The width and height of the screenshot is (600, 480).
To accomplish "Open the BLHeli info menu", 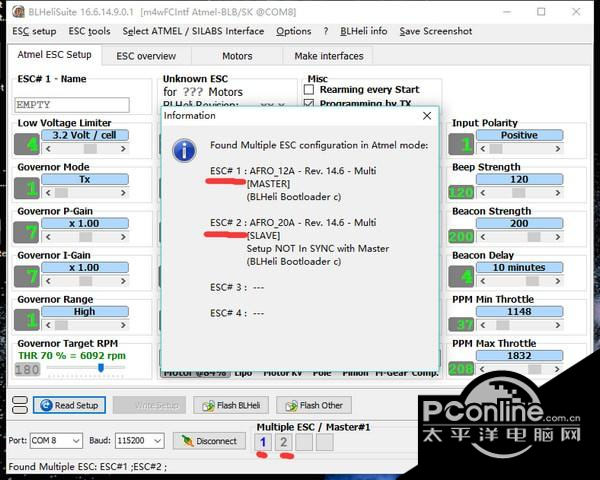I will pyautogui.click(x=364, y=31).
